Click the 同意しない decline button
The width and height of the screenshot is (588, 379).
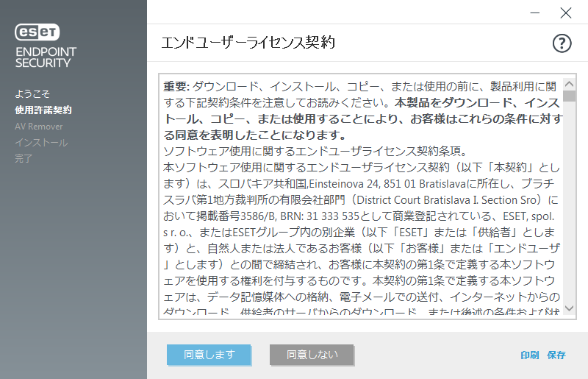pos(312,355)
